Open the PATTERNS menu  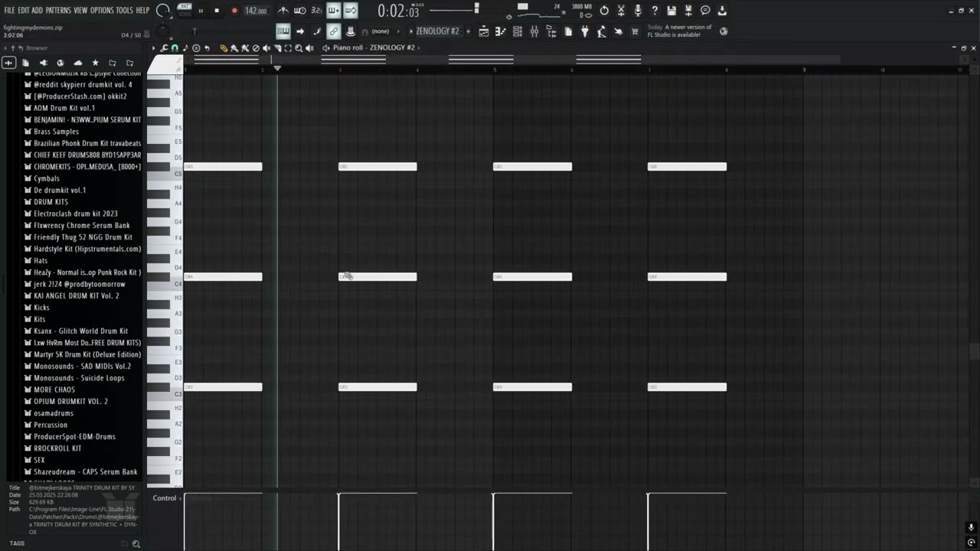[58, 10]
